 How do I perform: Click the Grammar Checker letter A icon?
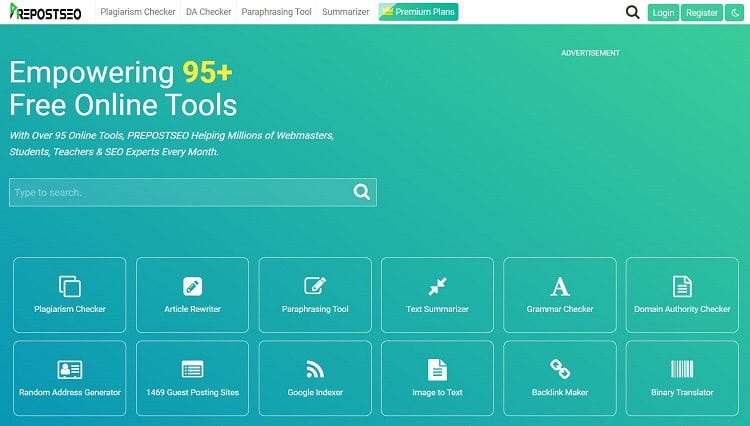[x=560, y=287]
